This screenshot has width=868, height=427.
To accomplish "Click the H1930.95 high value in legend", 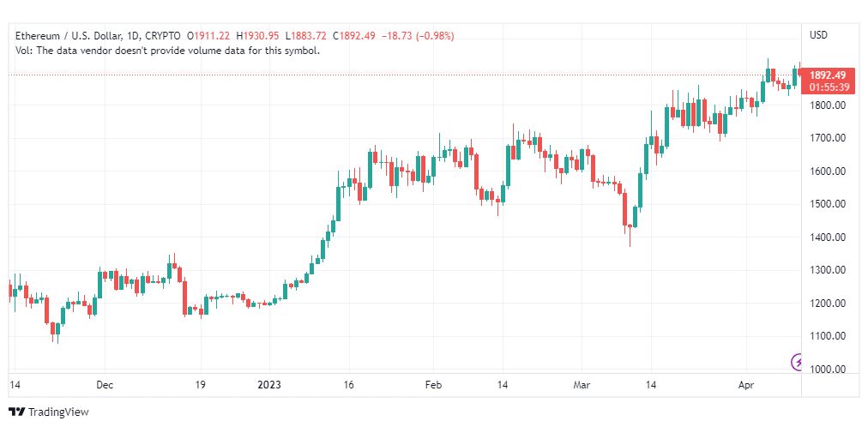I will point(258,35).
